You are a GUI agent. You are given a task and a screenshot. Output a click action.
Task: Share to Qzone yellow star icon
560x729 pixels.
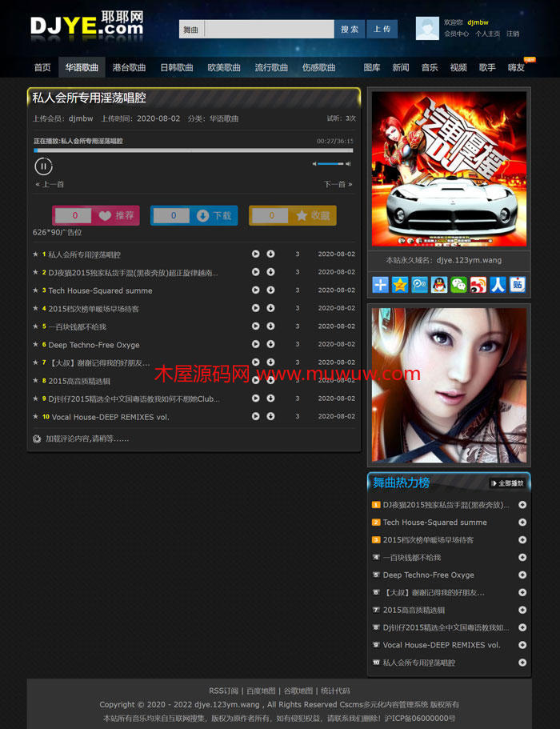point(400,284)
